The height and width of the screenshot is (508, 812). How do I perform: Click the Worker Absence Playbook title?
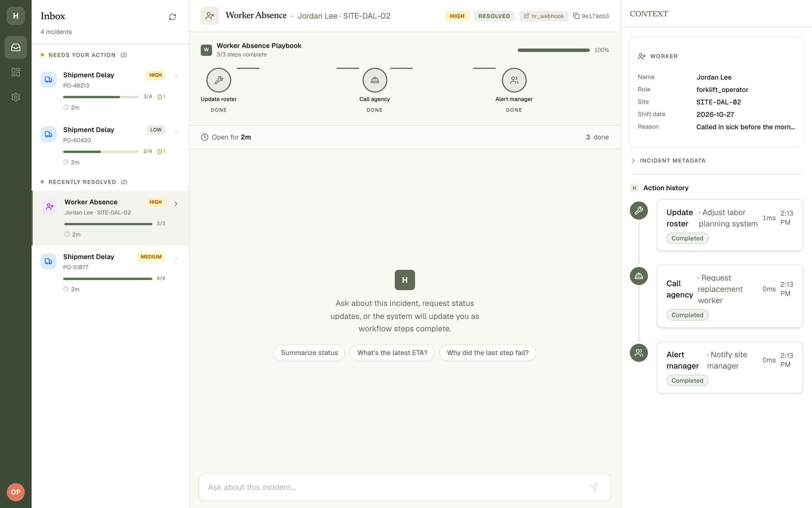pyautogui.click(x=259, y=46)
